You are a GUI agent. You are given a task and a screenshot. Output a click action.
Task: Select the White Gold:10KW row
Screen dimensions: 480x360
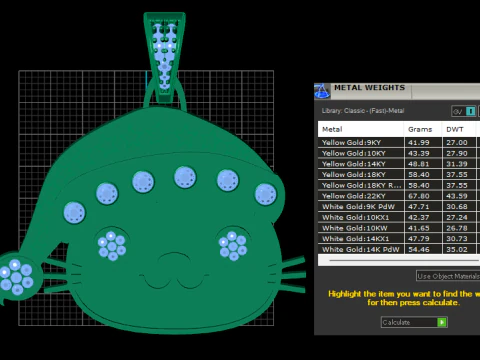[399, 228]
